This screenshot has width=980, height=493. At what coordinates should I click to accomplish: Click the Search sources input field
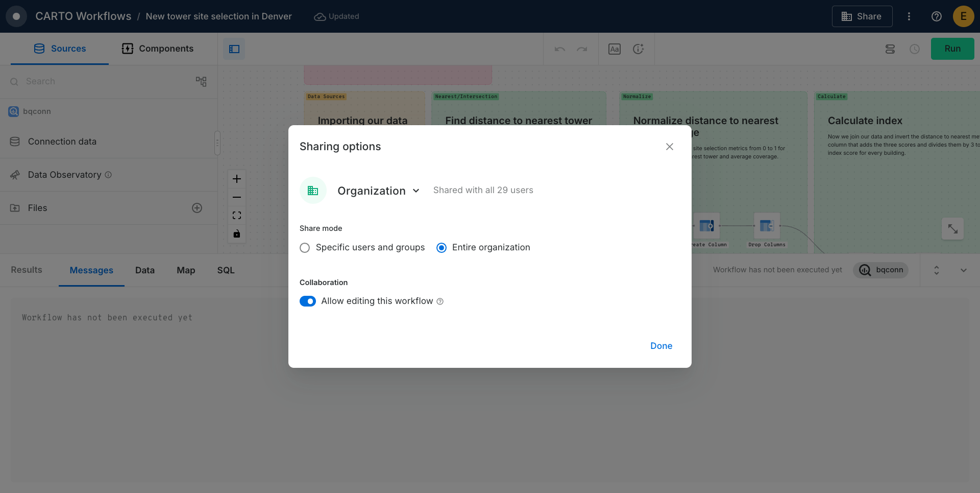pos(102,81)
